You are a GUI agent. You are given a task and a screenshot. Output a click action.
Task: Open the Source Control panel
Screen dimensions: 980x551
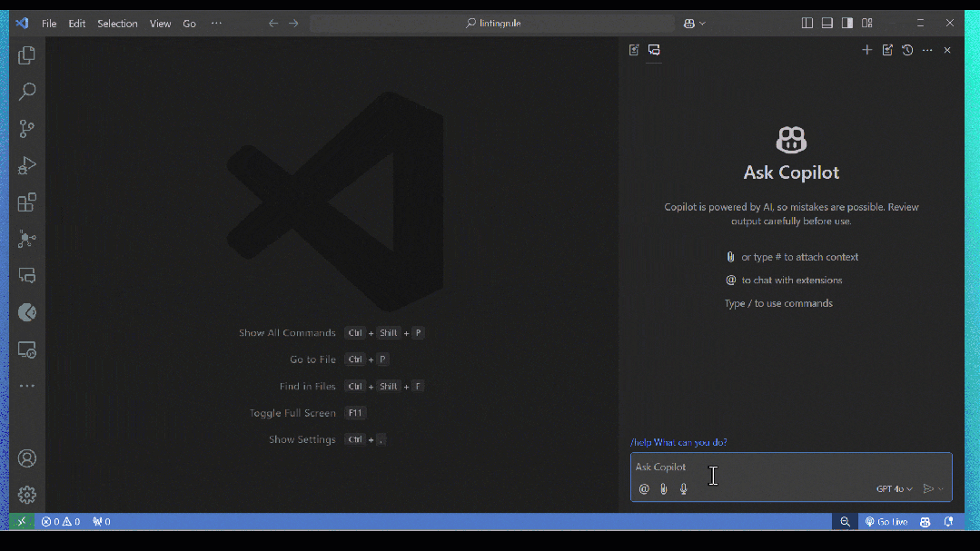[26, 128]
